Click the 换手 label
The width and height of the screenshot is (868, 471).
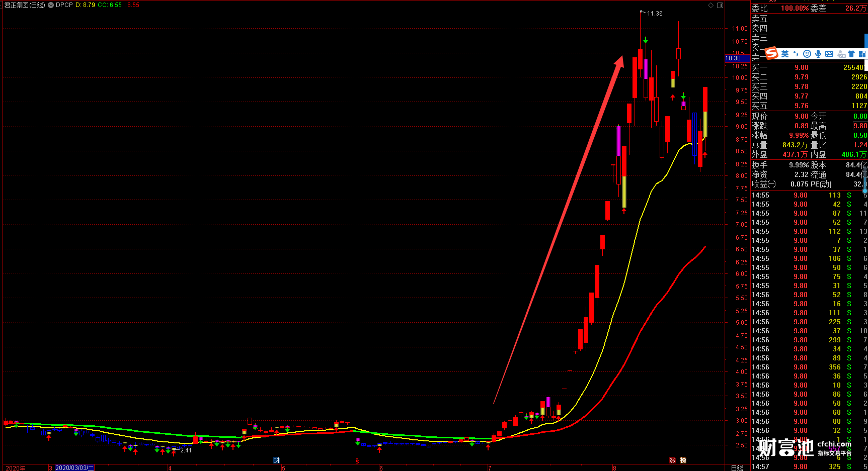(x=759, y=165)
